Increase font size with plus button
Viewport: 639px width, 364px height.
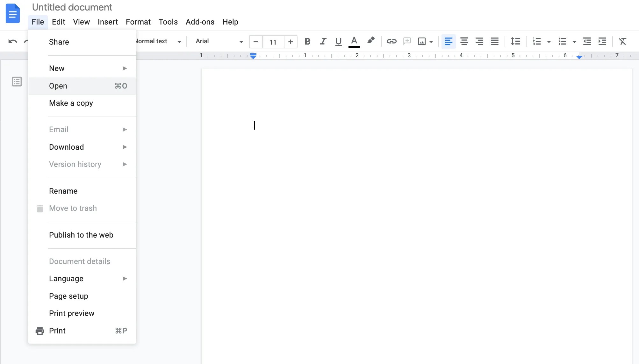[290, 42]
